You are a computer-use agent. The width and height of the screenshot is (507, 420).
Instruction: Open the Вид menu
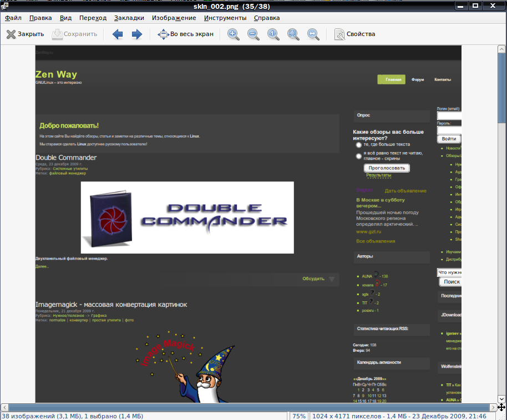(65, 18)
